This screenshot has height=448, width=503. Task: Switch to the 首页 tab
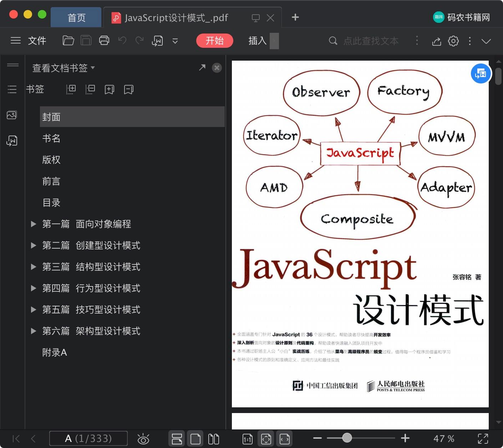point(76,17)
